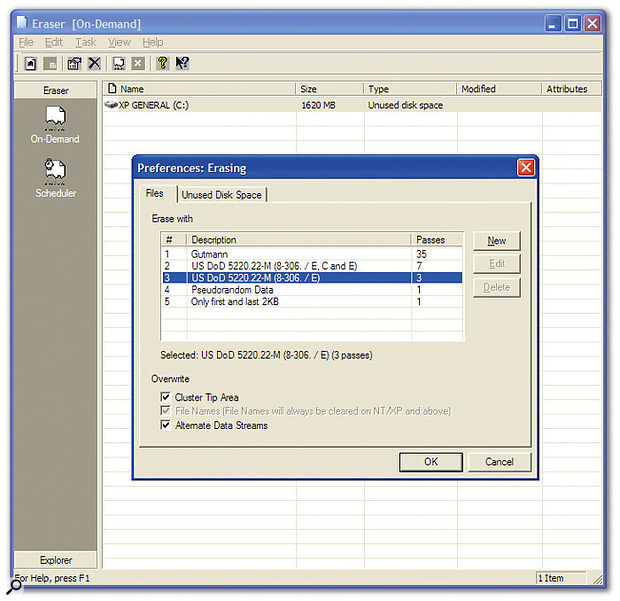Image resolution: width=620 pixels, height=601 pixels.
Task: Open task Properties toolbar icon
Action: (x=74, y=63)
